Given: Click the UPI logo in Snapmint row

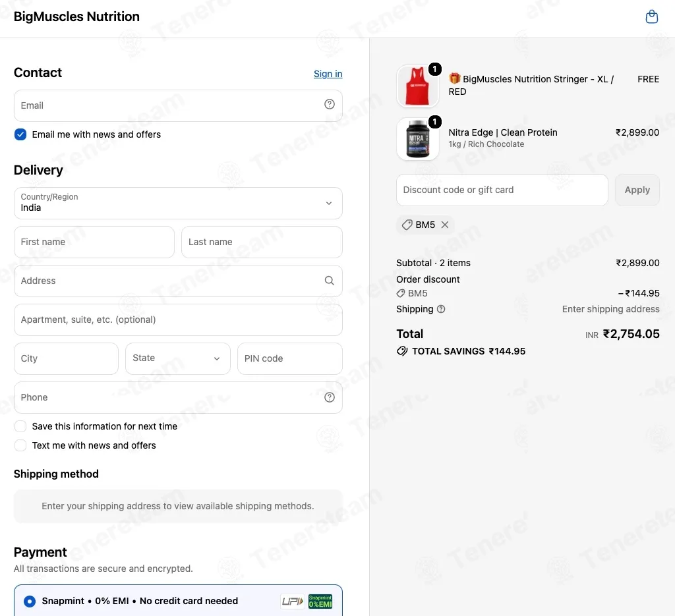Looking at the screenshot, I should [x=293, y=601].
